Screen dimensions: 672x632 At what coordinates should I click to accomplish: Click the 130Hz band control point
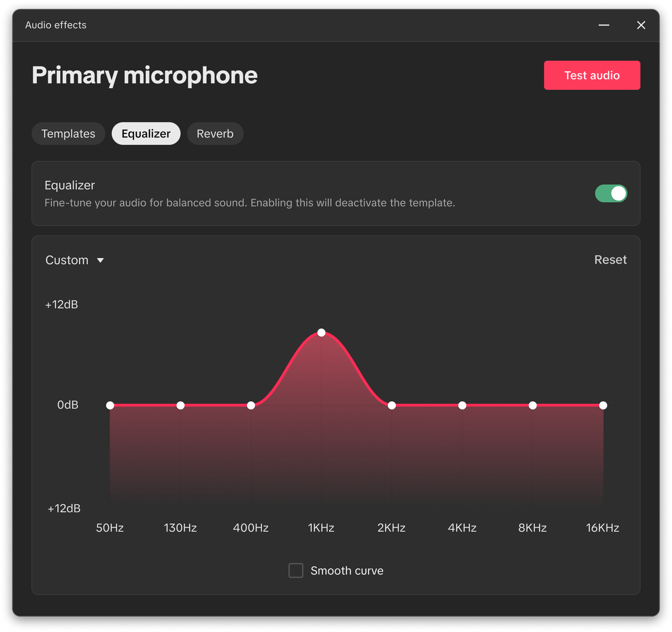181,405
